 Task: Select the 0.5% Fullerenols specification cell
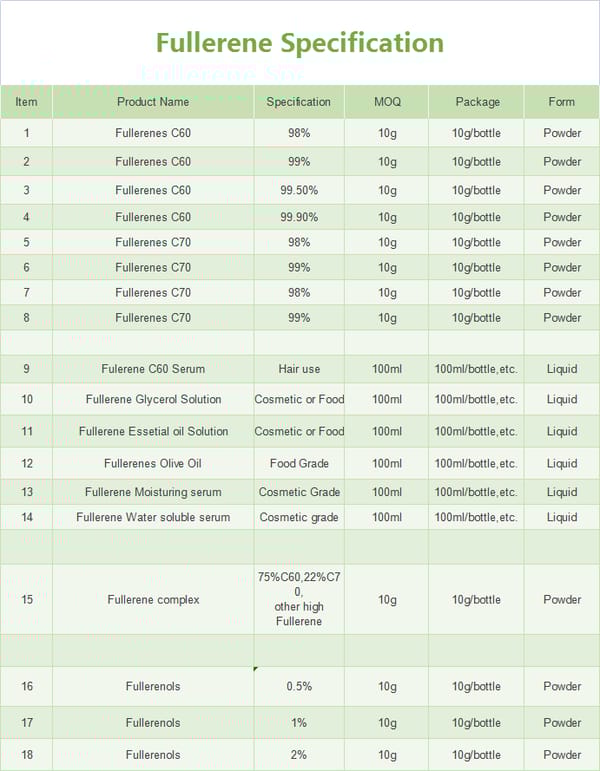coord(298,687)
